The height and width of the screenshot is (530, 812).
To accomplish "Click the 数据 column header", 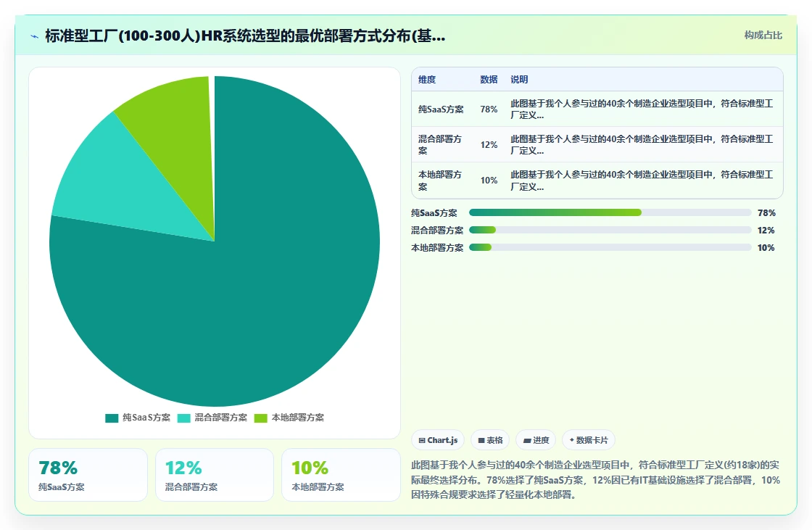I will (489, 79).
